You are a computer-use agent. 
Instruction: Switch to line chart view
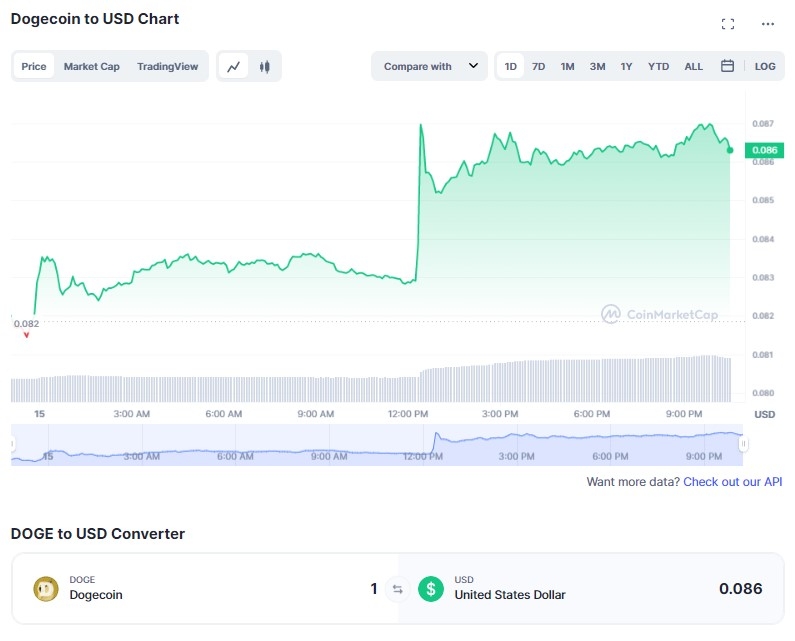[x=234, y=66]
